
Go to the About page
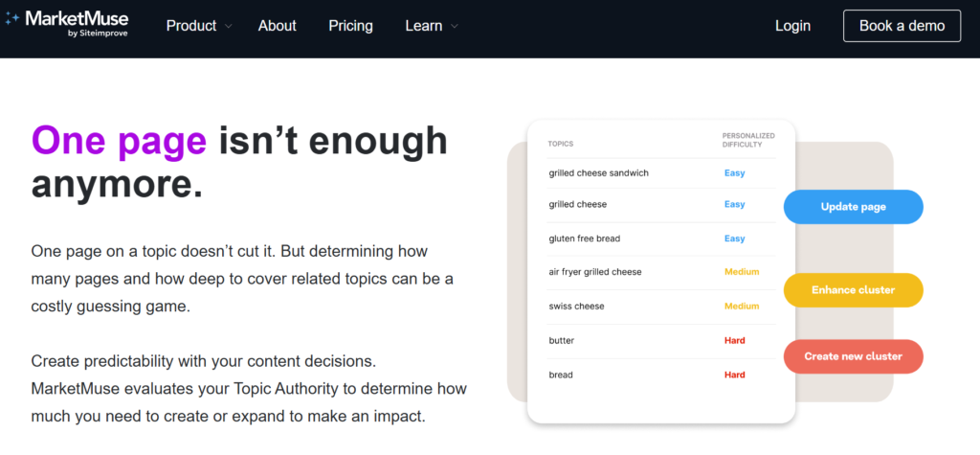point(277,26)
